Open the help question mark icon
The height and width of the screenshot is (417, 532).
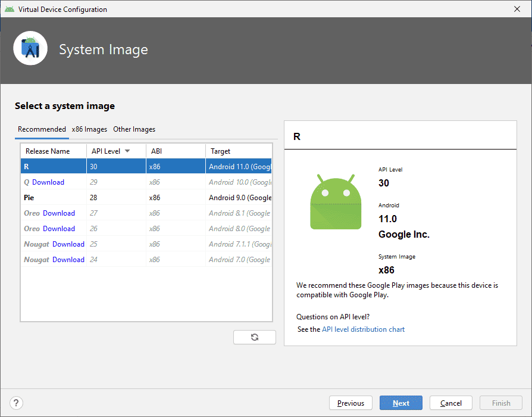tap(17, 403)
